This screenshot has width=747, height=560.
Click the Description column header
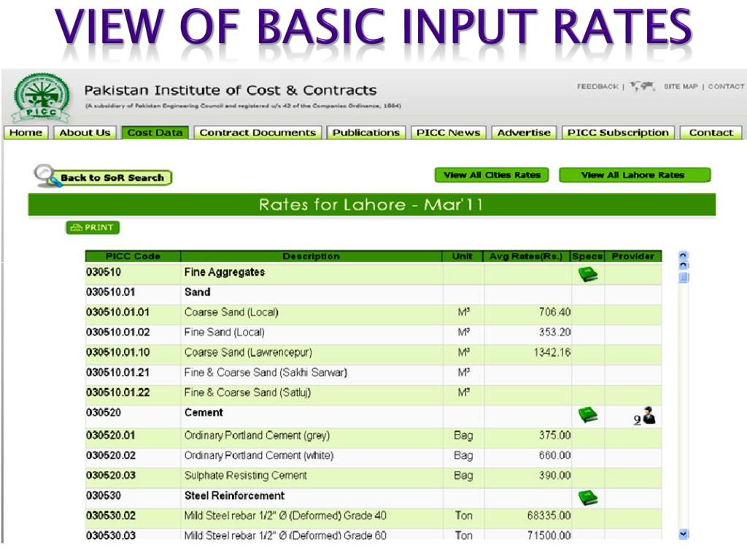[311, 256]
